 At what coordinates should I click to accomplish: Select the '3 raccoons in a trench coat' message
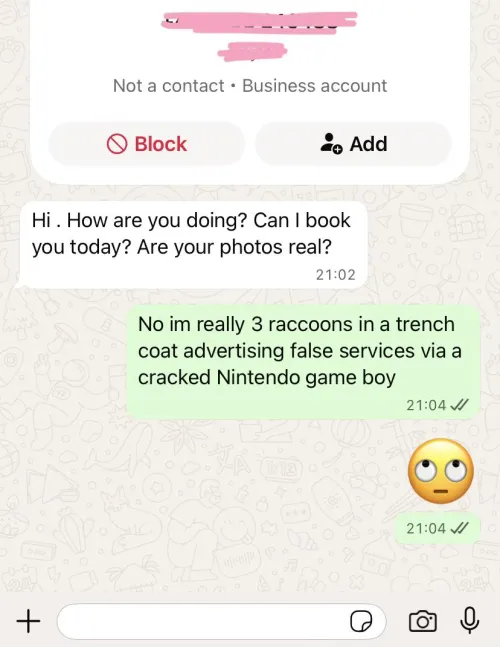pos(303,362)
